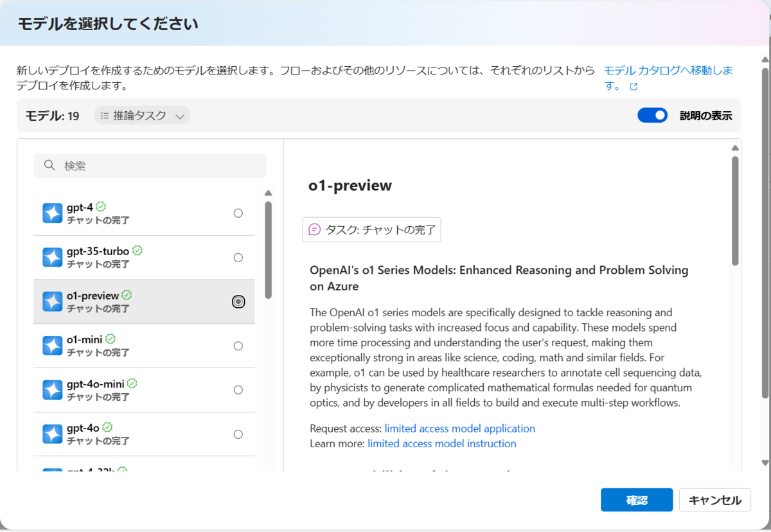771x532 pixels.
Task: Select the gpt-4 model name
Action: (x=80, y=207)
